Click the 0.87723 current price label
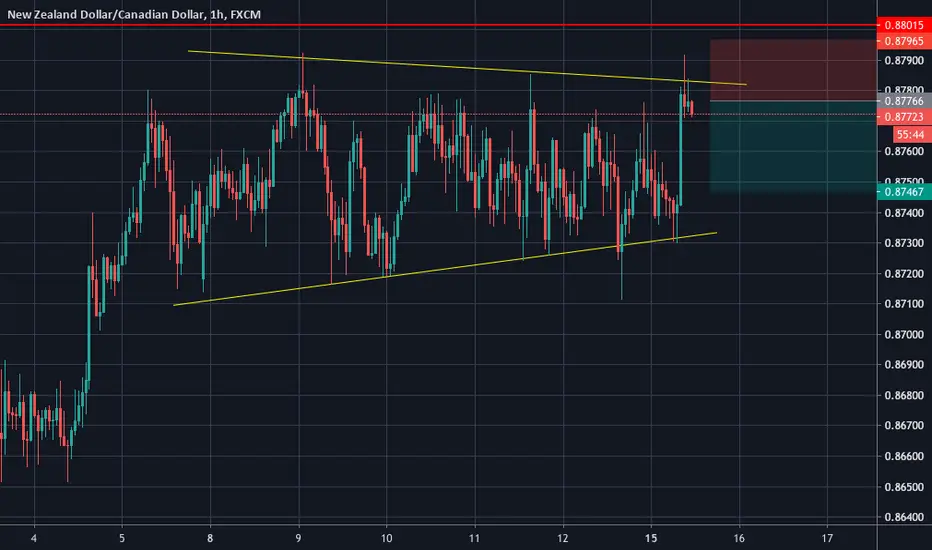Image resolution: width=932 pixels, height=550 pixels. (904, 117)
